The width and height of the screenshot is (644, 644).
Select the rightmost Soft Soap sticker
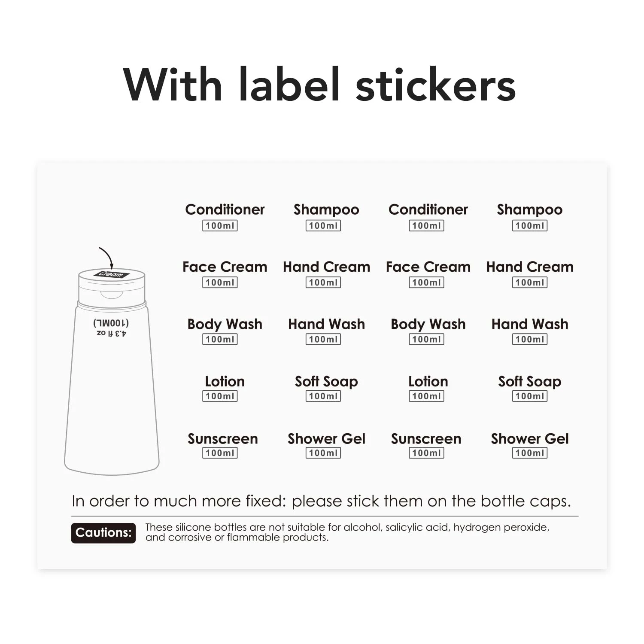click(529, 382)
